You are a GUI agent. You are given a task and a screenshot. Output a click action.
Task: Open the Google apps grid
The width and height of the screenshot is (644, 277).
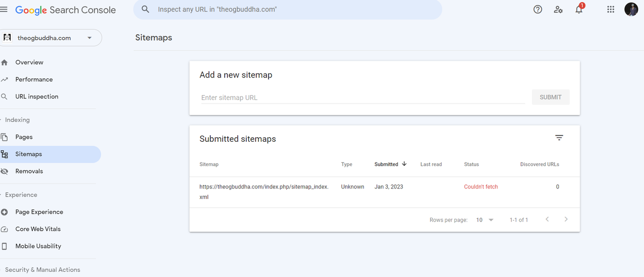pyautogui.click(x=611, y=10)
